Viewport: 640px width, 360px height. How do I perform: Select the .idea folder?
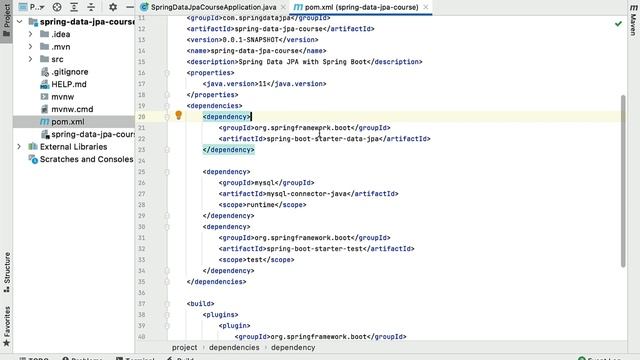tap(60, 34)
